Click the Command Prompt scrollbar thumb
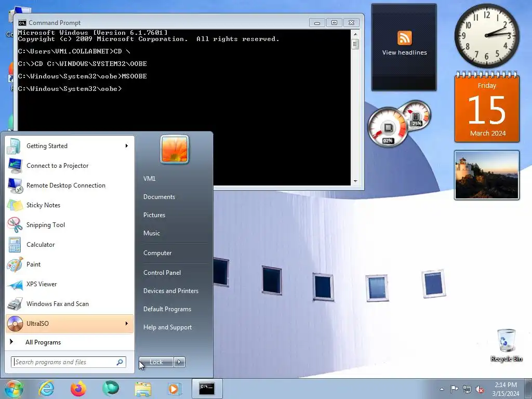The image size is (532, 399). (x=355, y=44)
